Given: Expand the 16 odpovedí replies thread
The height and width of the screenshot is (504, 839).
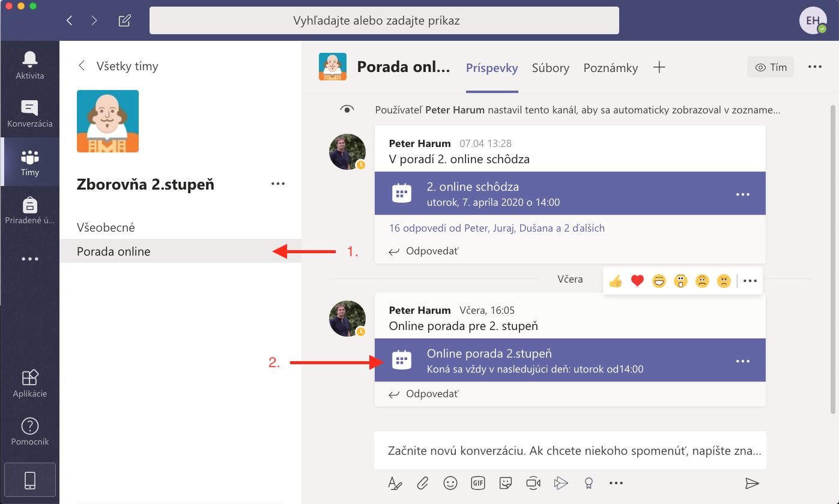Looking at the screenshot, I should 497,228.
